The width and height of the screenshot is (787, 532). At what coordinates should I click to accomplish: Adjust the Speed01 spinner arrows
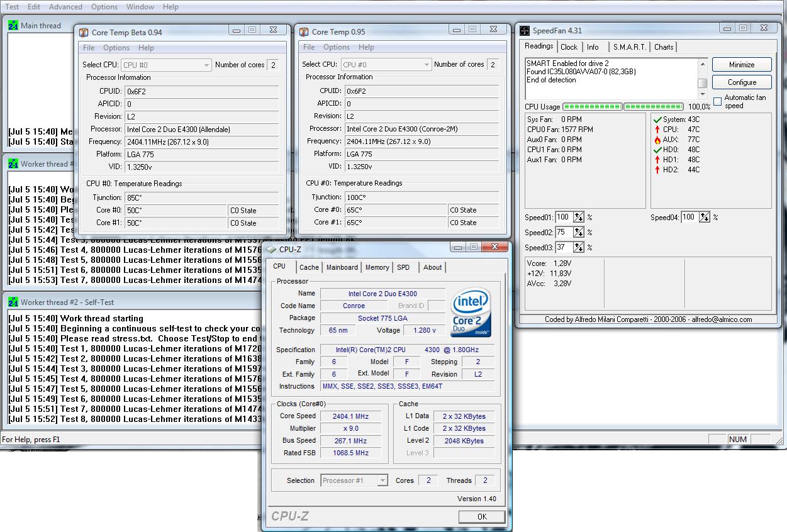pos(579,217)
